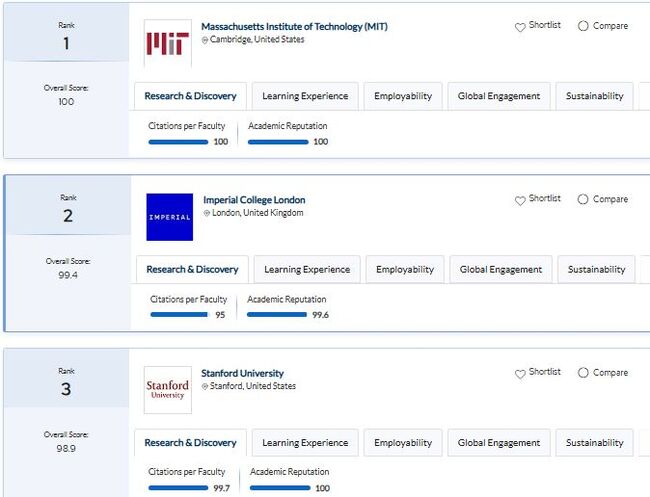
Task: Click Stanford's Academic Reputation score bar
Action: point(279,488)
